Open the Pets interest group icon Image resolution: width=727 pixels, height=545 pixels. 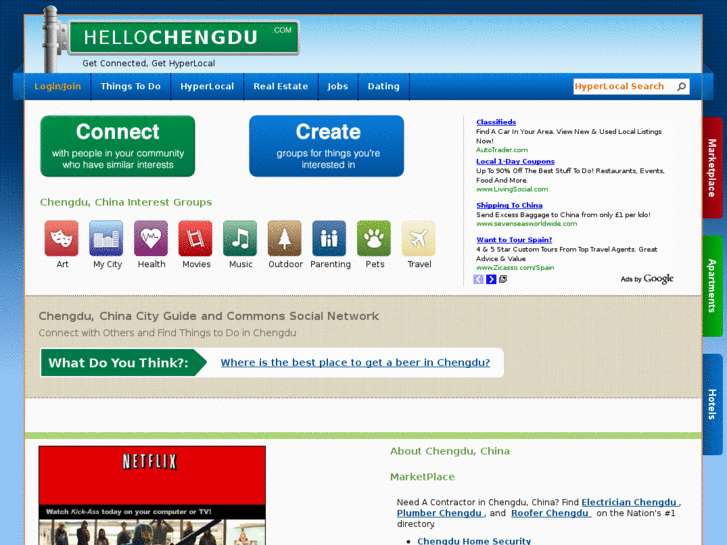pos(374,238)
